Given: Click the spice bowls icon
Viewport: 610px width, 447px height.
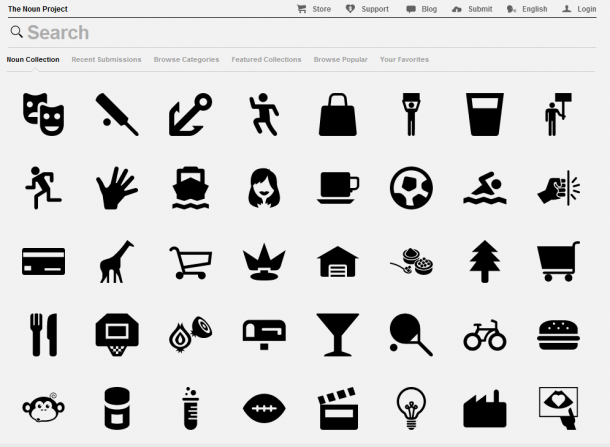Looking at the screenshot, I should click(411, 261).
